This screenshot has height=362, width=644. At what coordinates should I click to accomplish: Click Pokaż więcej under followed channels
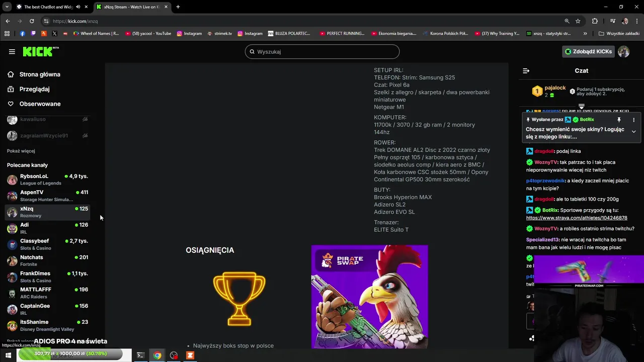21,151
